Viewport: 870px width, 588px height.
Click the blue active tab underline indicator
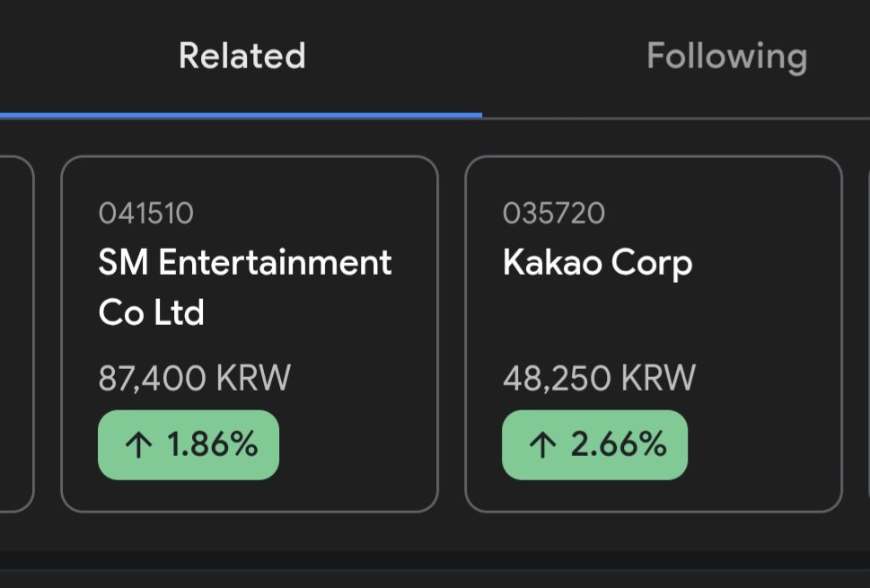pyautogui.click(x=241, y=116)
